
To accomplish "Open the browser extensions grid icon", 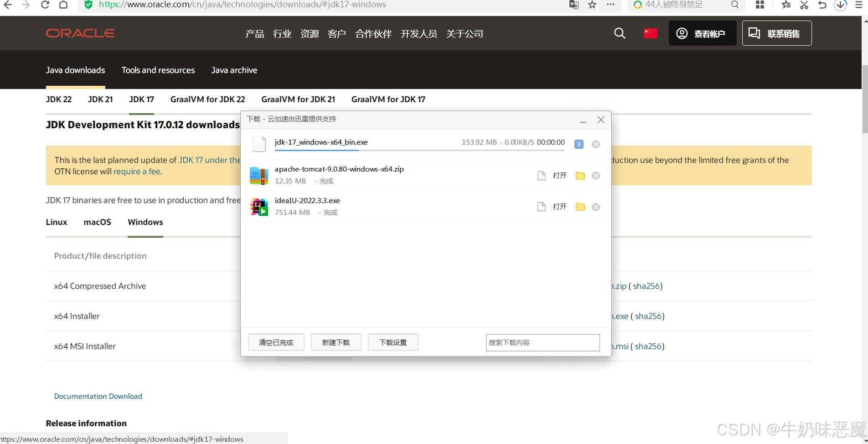I will pyautogui.click(x=760, y=5).
